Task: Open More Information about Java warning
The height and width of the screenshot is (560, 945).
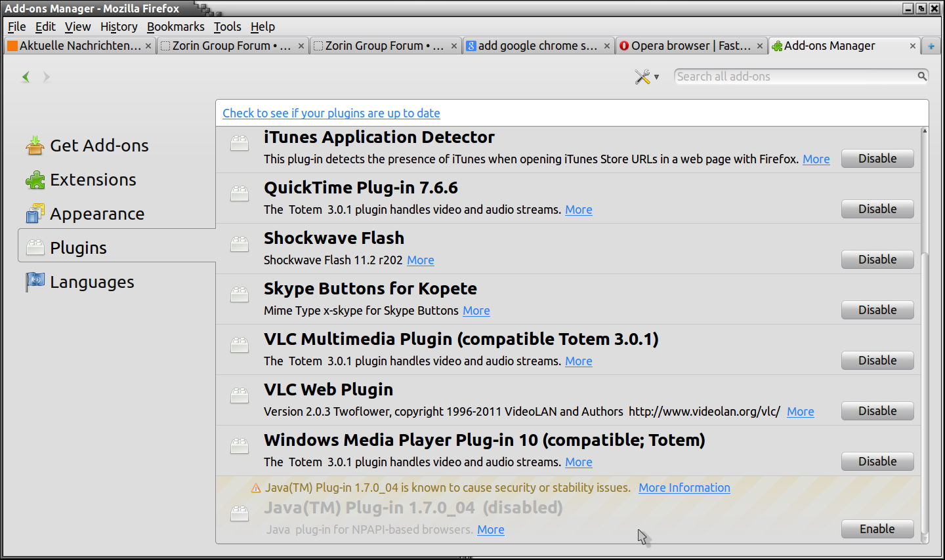Action: 684,488
